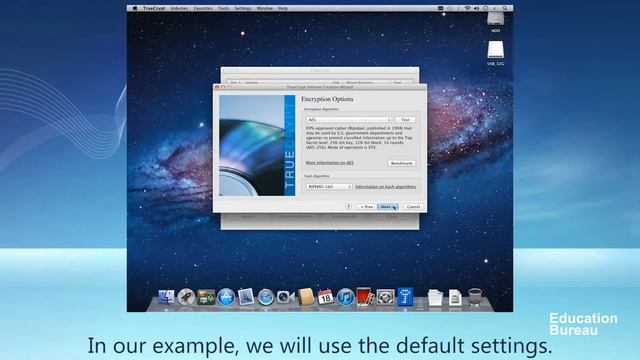Open the Help menu
Viewport: 640px width, 360px height.
point(283,8)
